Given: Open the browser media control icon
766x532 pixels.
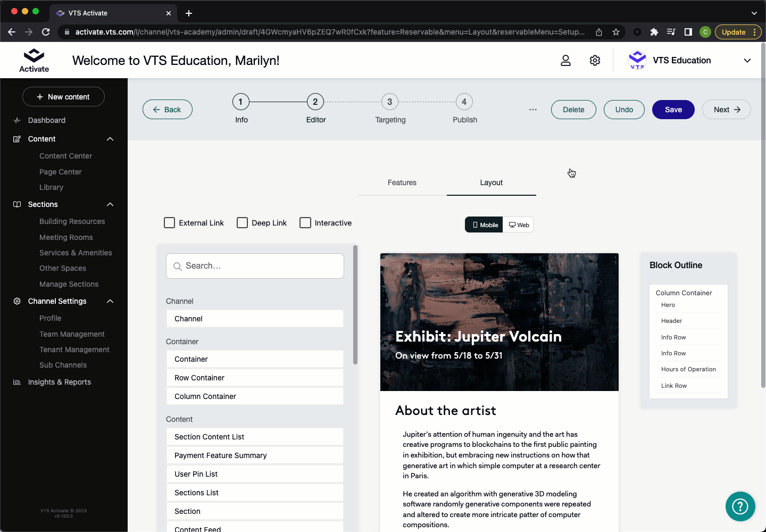Looking at the screenshot, I should click(x=671, y=32).
